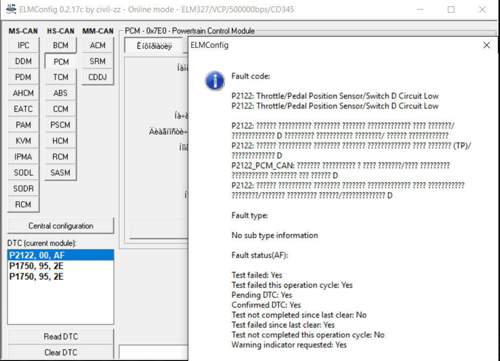Image resolution: width=500 pixels, height=361 pixels.
Task: Click the Clear DTC button
Action: [61, 352]
